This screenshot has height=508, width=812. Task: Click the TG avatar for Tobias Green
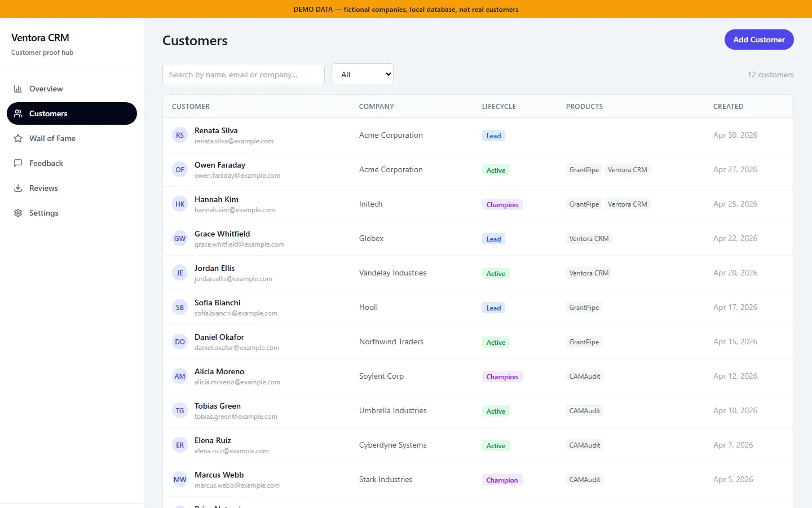(x=180, y=410)
